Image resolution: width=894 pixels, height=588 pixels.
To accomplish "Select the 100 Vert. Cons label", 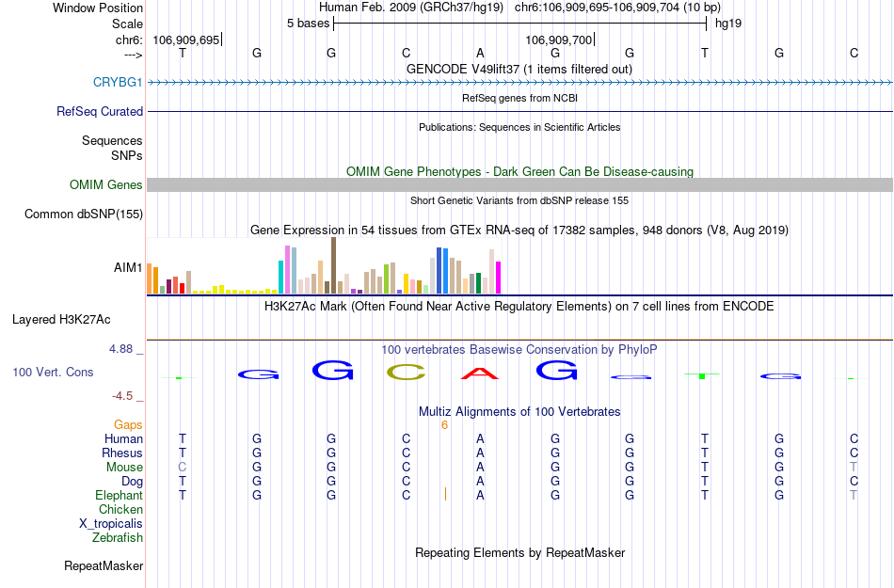I will coord(53,372).
